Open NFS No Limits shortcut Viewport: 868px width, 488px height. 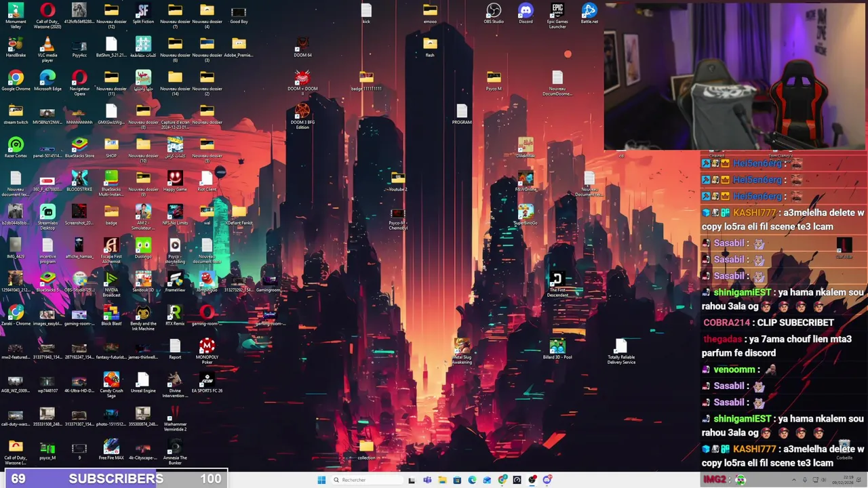175,215
